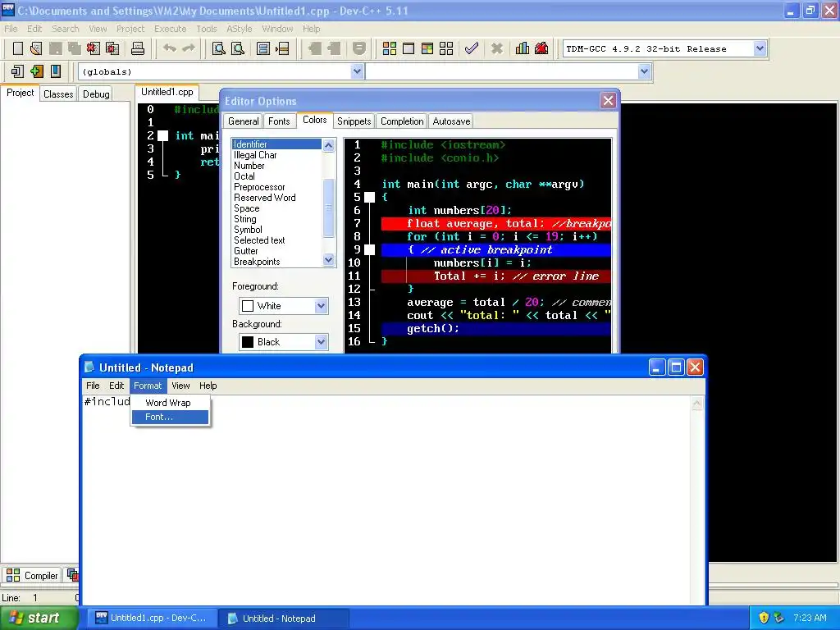Choose Font... in Notepad Format menu
Screen dimensions: 840x630
coord(170,417)
